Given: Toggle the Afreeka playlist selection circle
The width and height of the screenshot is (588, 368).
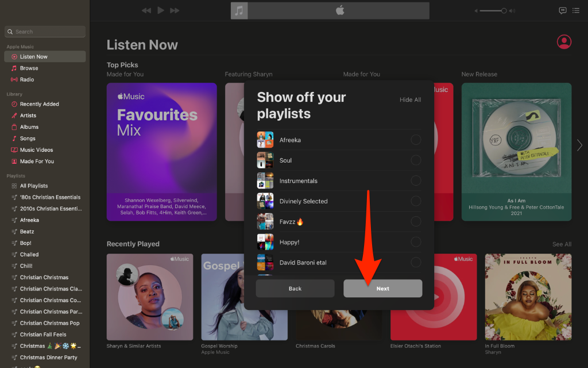Looking at the screenshot, I should click(x=416, y=140).
